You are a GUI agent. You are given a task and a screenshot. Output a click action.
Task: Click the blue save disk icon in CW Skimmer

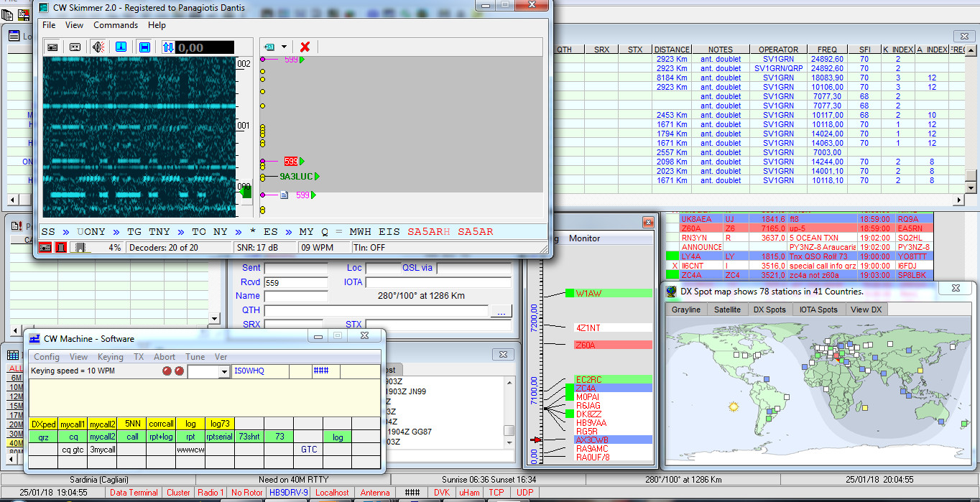[144, 47]
